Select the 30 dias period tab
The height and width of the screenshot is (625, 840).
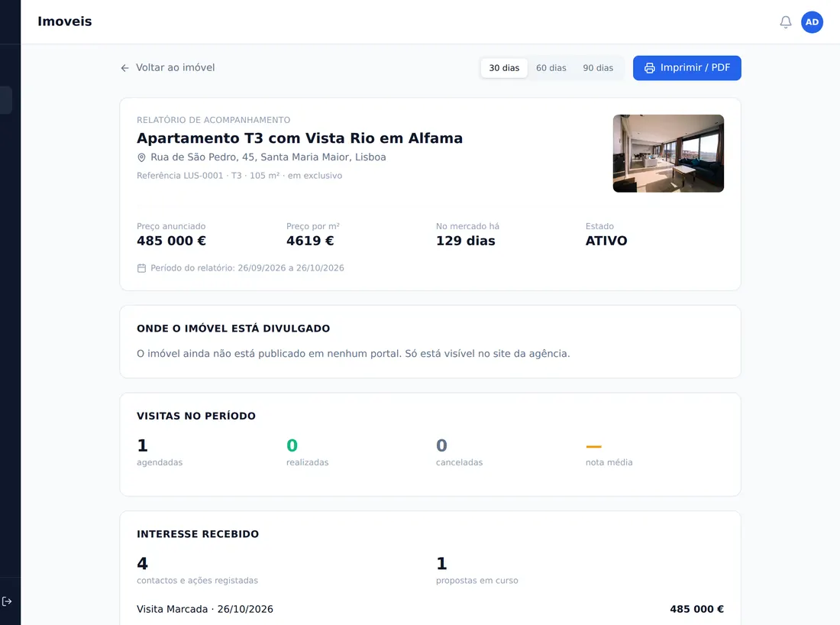tap(504, 68)
